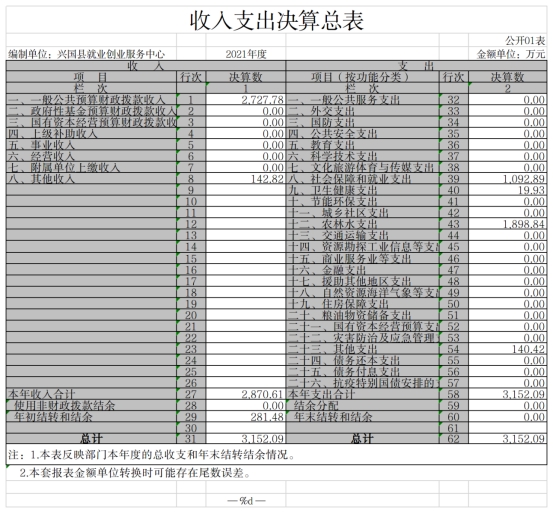Click the 编制单位 兴国县就业创业服务中心 cell
This screenshot has height=514, width=553.
point(91,54)
